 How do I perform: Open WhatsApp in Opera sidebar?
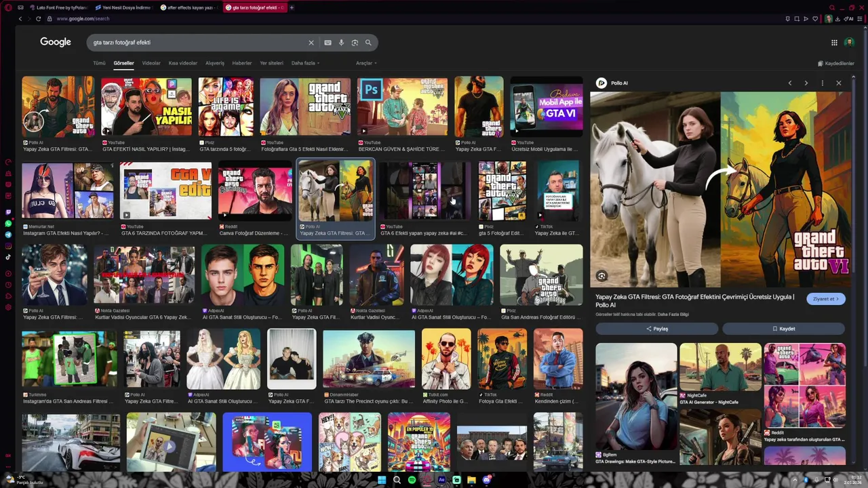[8, 223]
